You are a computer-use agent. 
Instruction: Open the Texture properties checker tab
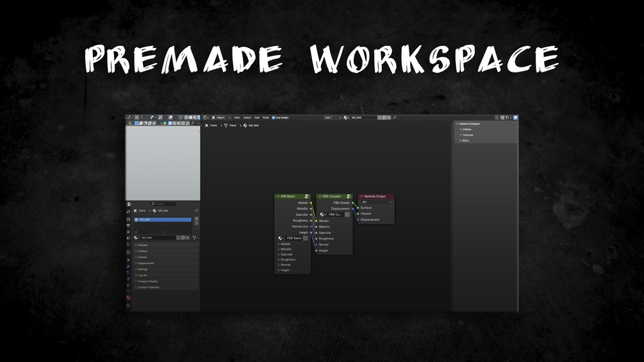pyautogui.click(x=128, y=306)
